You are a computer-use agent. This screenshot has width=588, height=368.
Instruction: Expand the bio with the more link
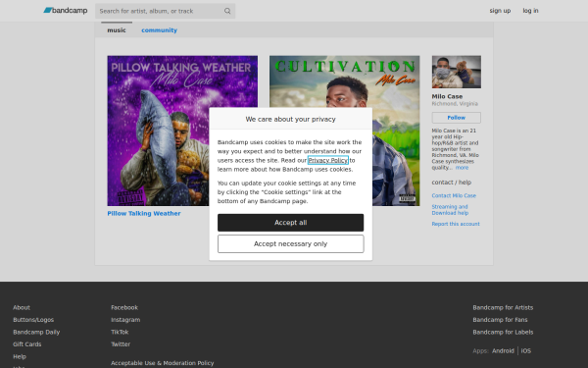(462, 168)
